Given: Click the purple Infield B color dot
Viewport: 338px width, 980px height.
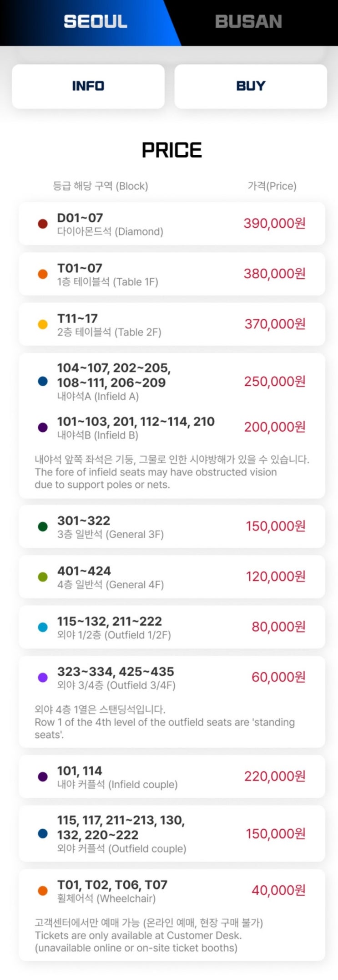Looking at the screenshot, I should [x=43, y=428].
